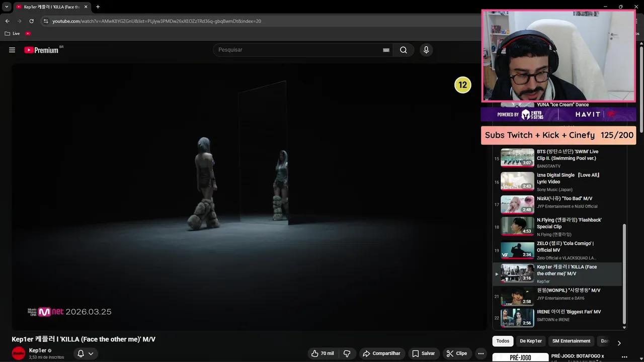Select the Todos filter chip

[x=503, y=341]
